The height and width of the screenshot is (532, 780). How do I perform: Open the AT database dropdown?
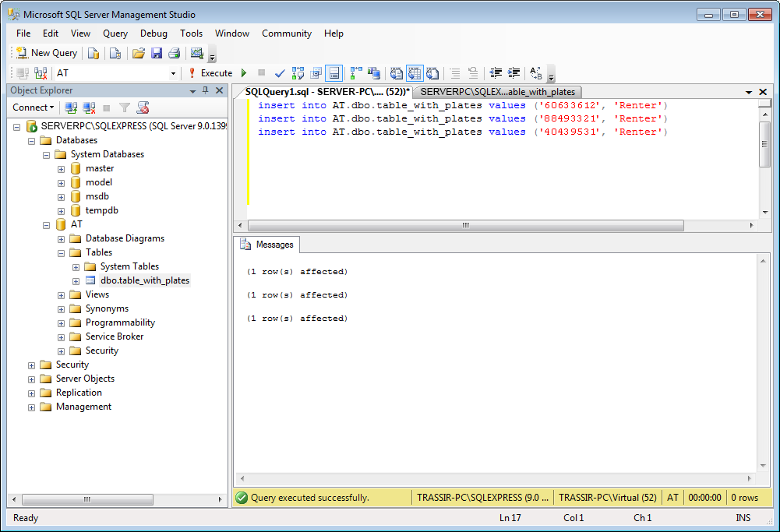pyautogui.click(x=173, y=73)
